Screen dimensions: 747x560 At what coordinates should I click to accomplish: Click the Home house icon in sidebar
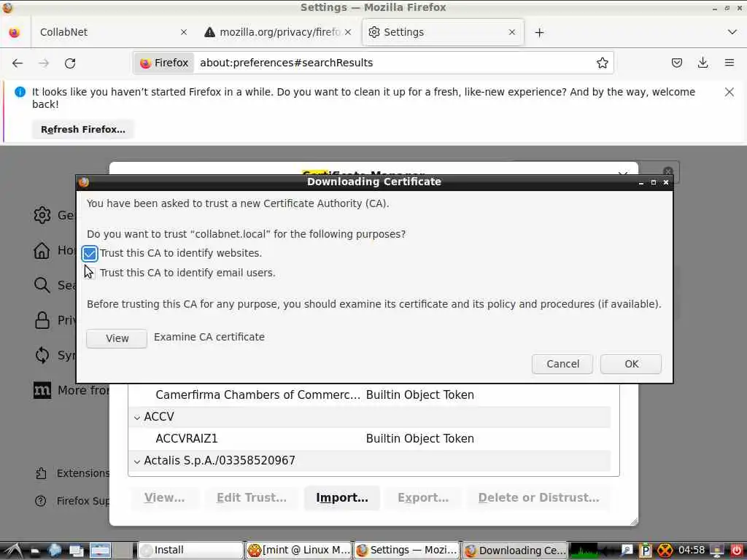click(42, 250)
